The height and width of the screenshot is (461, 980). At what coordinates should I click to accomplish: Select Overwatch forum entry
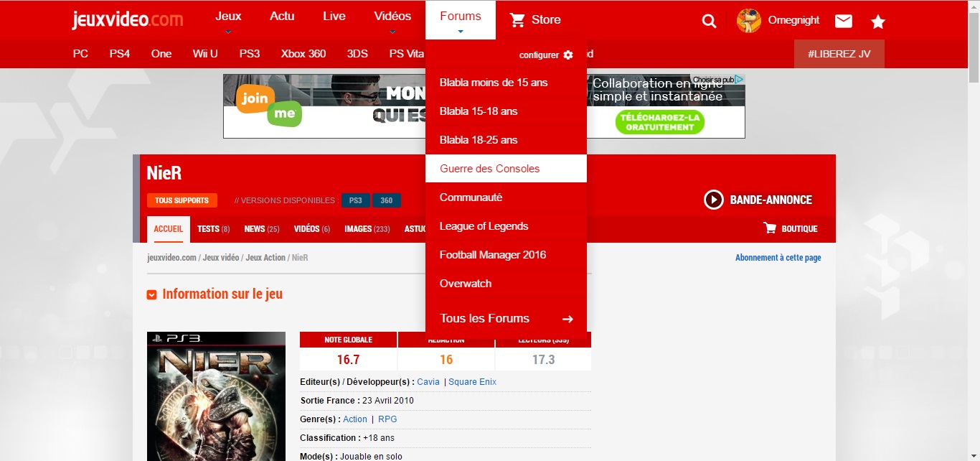506,284
